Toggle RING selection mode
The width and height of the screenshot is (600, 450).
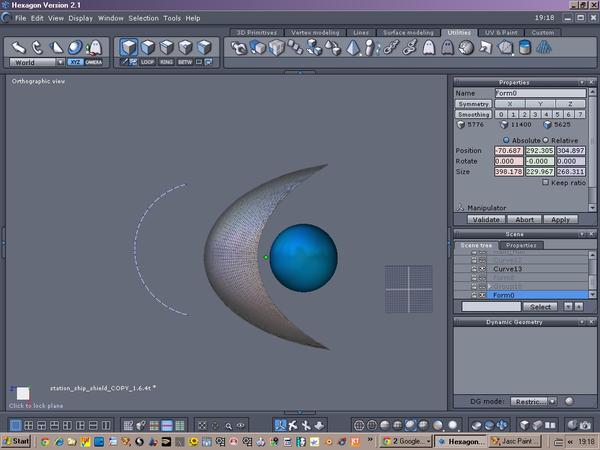point(166,62)
